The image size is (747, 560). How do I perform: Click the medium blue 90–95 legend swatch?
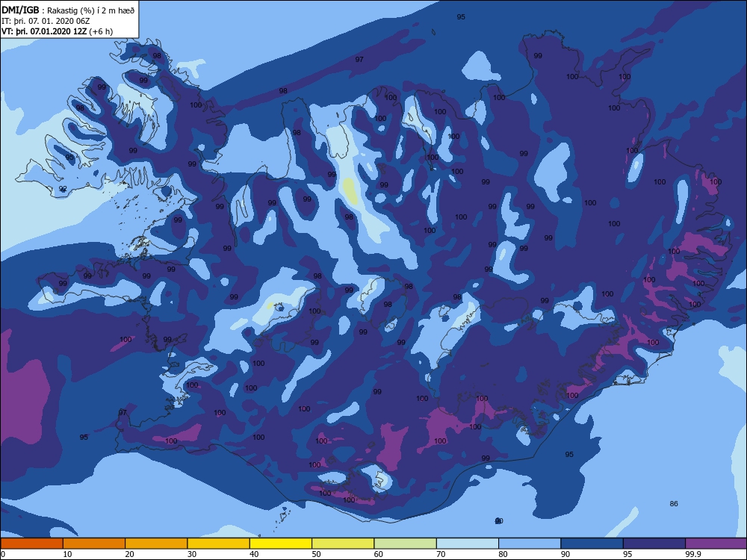(592, 544)
